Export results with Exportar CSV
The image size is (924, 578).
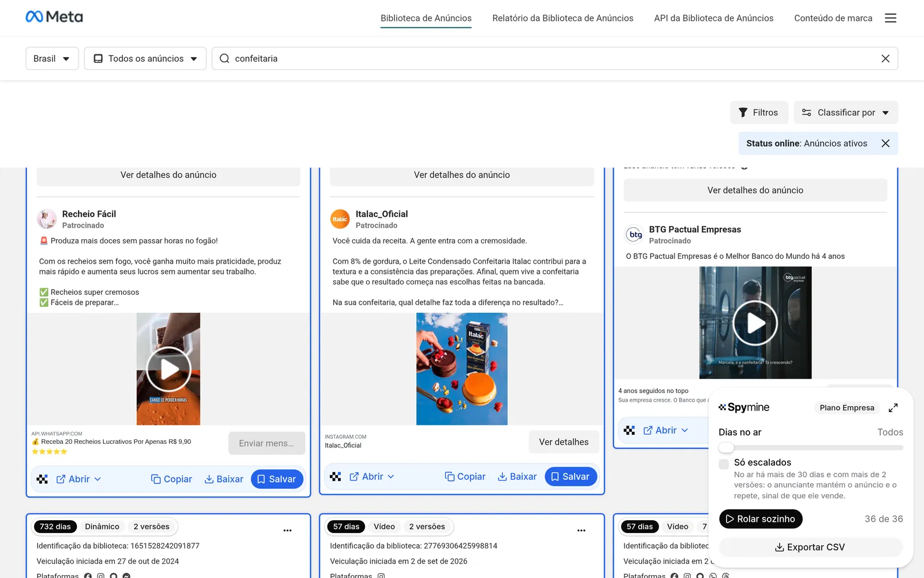(x=810, y=547)
